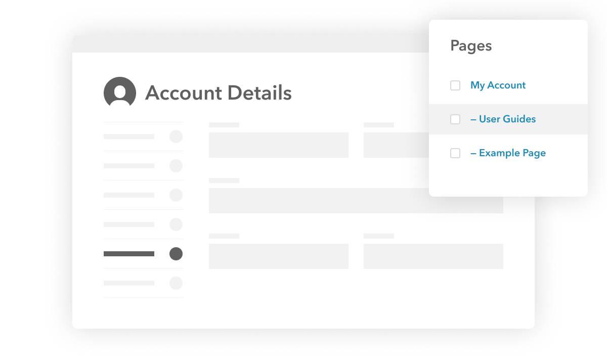Select the first sidebar menu item

tap(129, 136)
